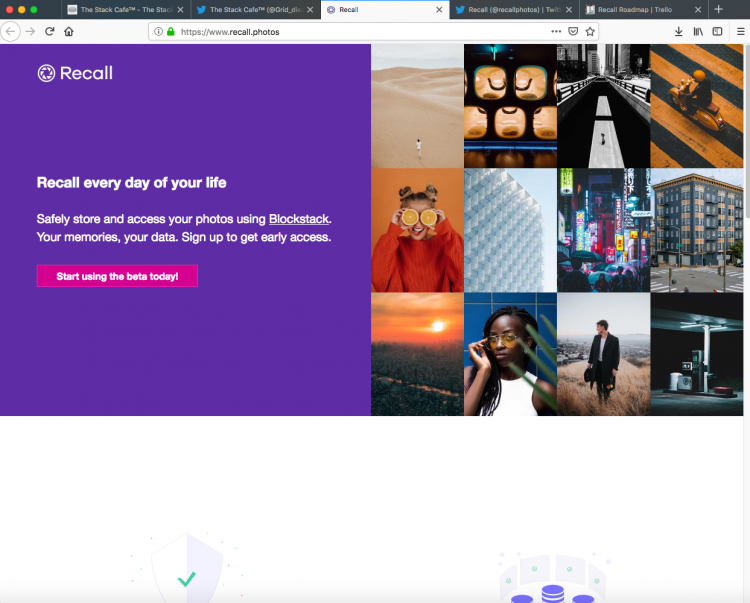Reload the current page
The height and width of the screenshot is (603, 750).
coord(49,32)
